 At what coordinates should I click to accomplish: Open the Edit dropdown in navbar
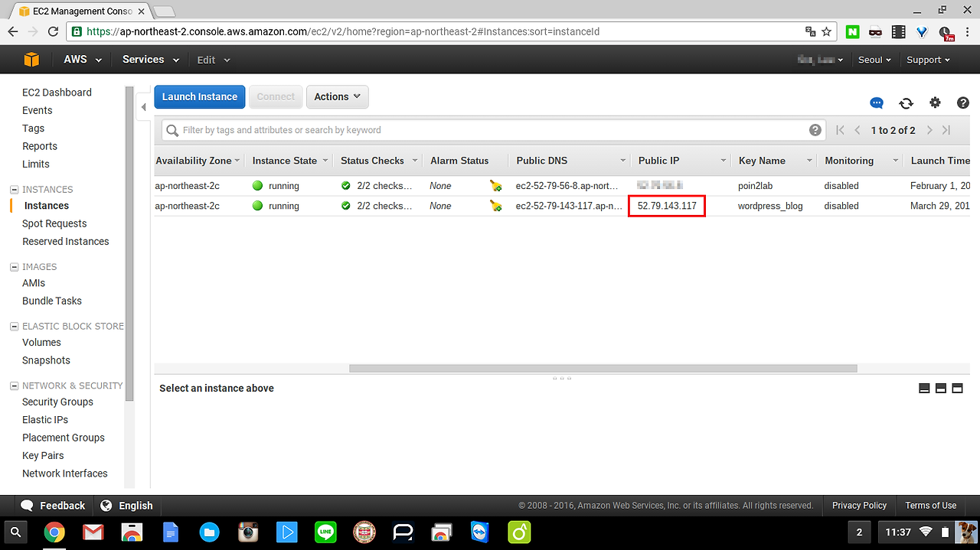pos(214,60)
